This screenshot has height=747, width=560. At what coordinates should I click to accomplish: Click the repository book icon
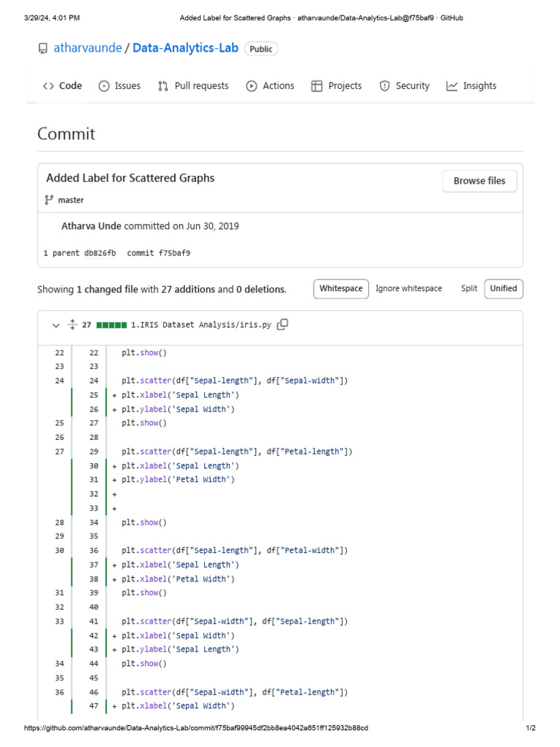43,49
